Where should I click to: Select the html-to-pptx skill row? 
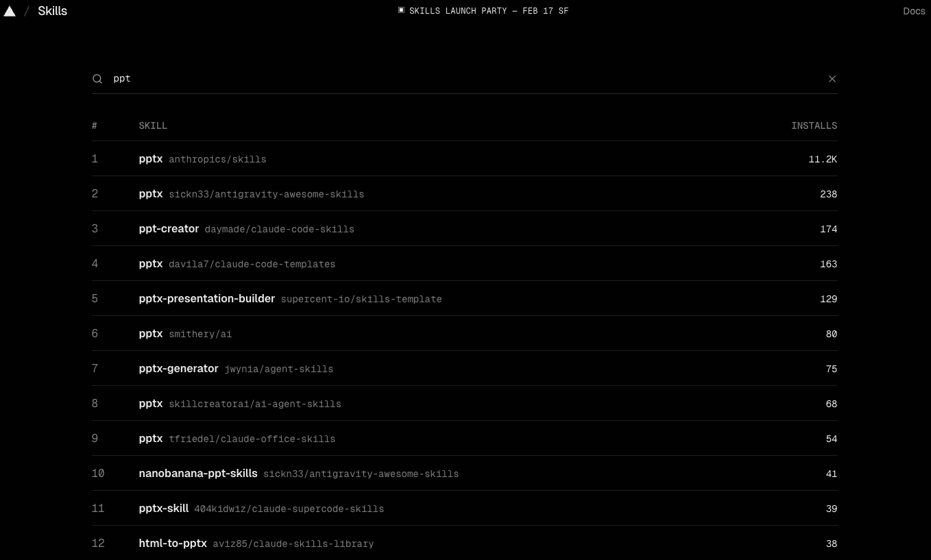(x=465, y=543)
